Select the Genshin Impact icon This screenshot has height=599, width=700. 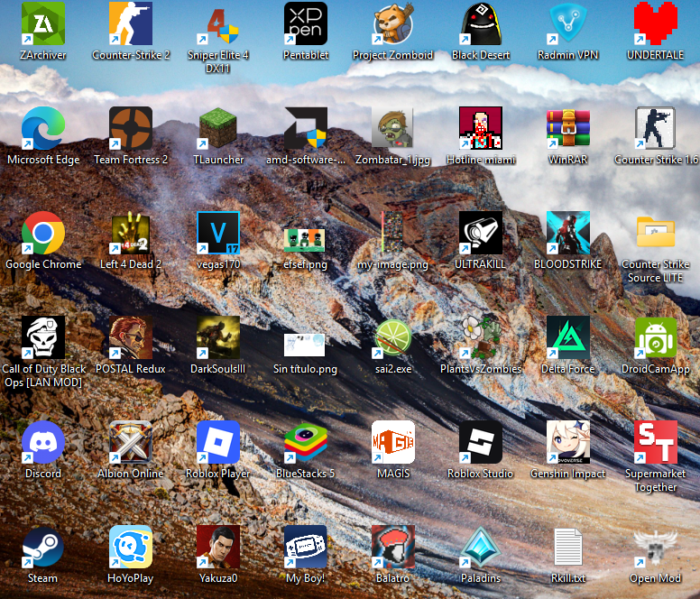point(568,441)
